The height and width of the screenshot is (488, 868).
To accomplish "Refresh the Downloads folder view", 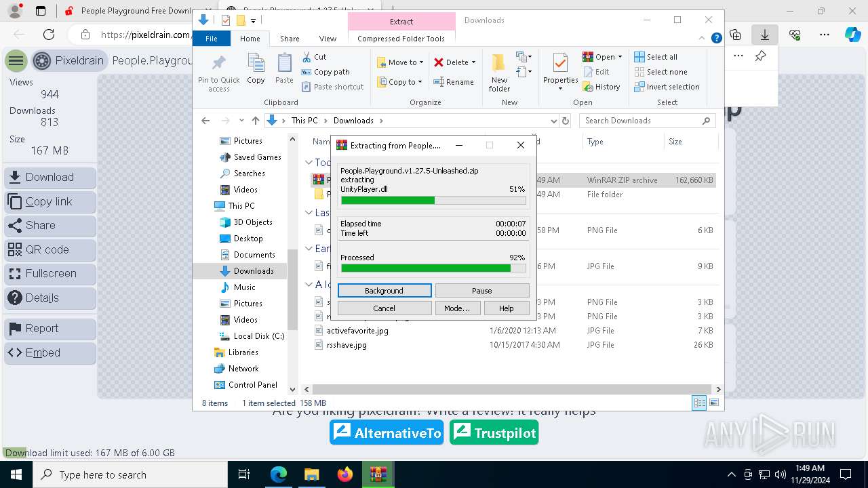I will pyautogui.click(x=566, y=121).
